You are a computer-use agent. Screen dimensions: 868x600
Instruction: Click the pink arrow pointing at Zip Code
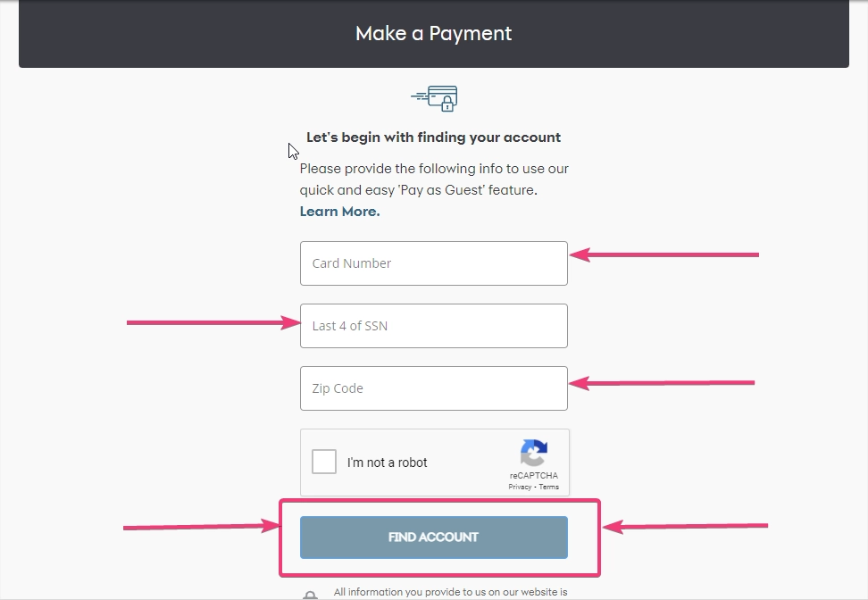point(662,383)
